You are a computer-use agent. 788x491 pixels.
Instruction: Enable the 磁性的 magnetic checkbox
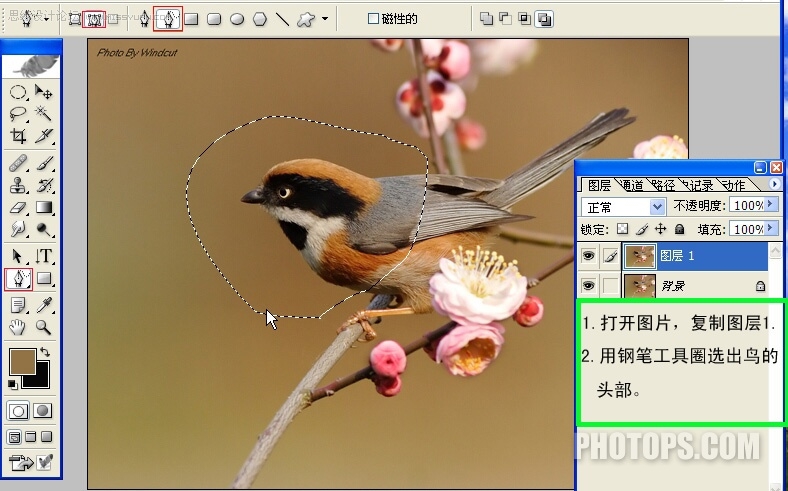click(x=373, y=19)
